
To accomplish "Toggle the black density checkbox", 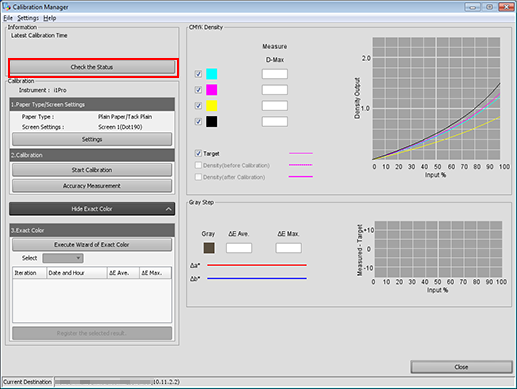I will 198,122.
